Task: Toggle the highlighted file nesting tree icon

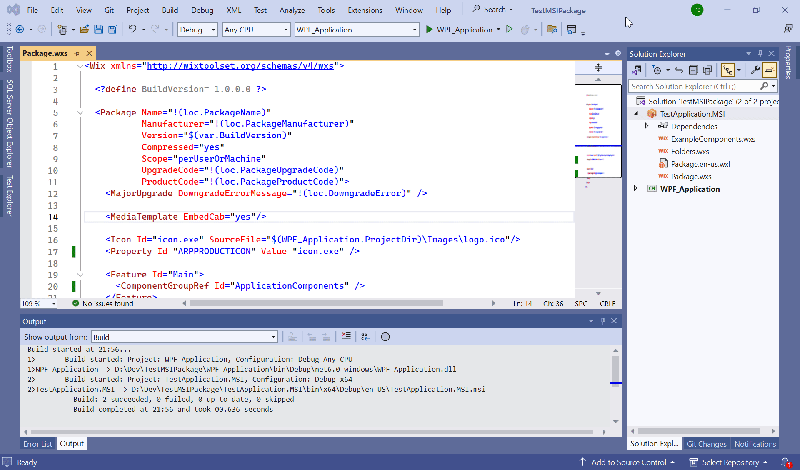Action: [x=728, y=70]
